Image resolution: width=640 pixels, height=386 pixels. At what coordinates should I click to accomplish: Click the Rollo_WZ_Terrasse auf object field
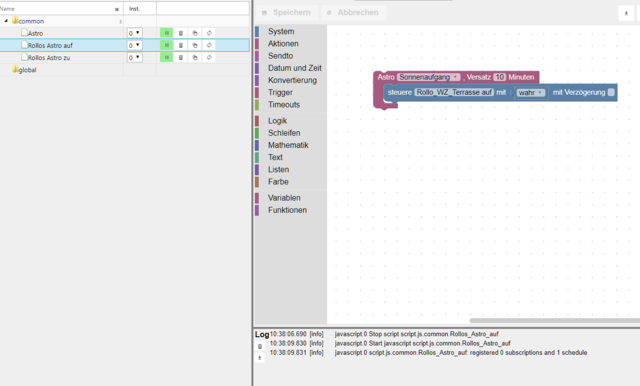click(x=454, y=92)
